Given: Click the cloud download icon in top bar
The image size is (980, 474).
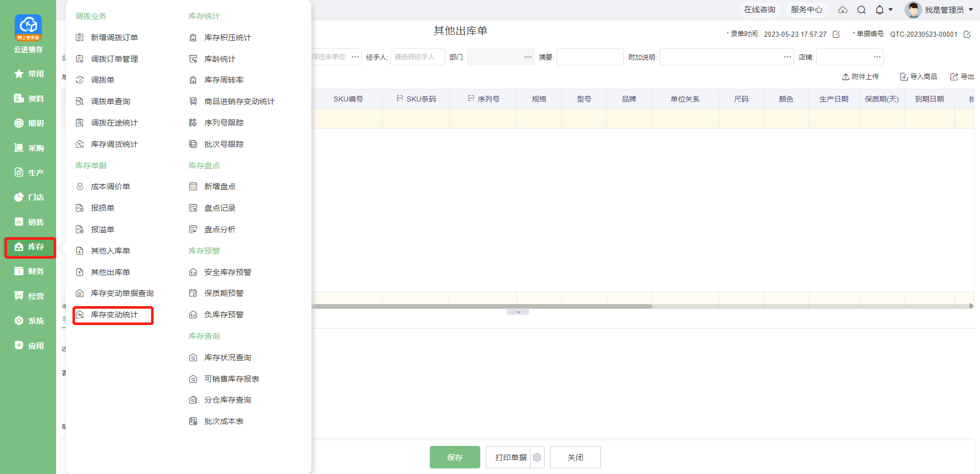Looking at the screenshot, I should (843, 10).
